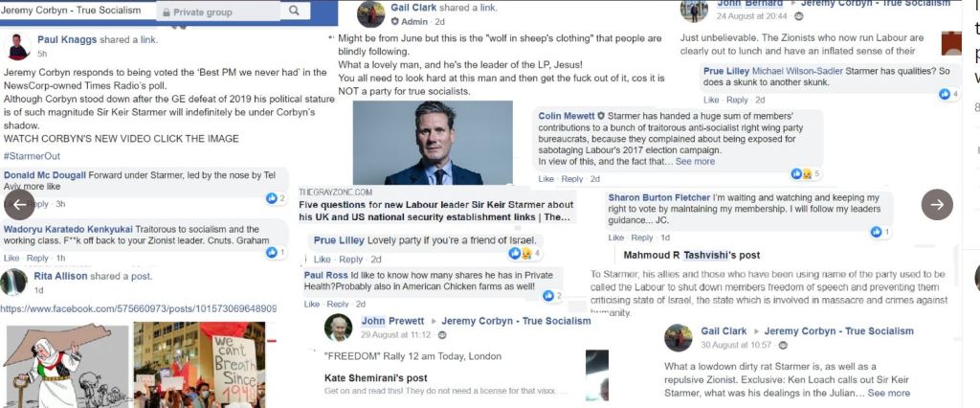This screenshot has width=980, height=408.
Task: Click the left arrow carousel button
Action: (x=19, y=204)
